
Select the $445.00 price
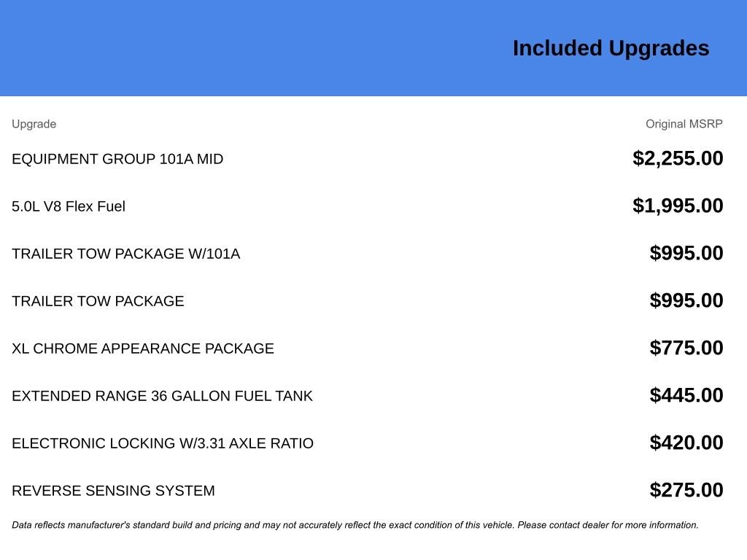click(x=686, y=395)
